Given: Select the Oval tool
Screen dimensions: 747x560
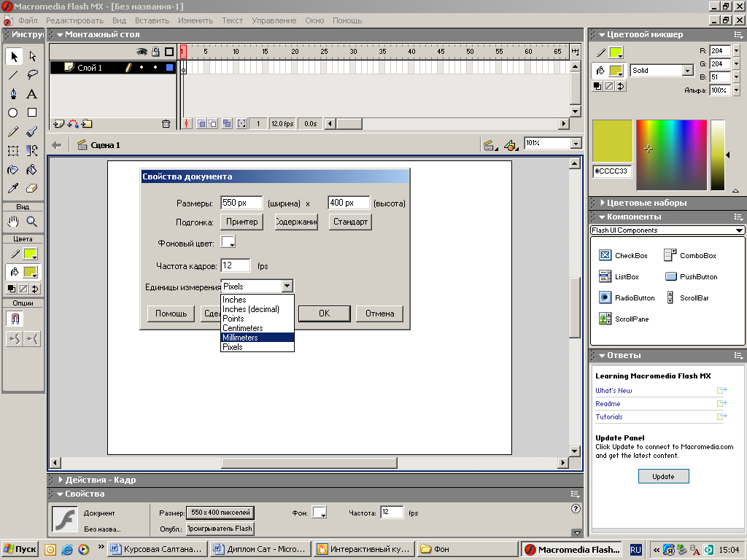Looking at the screenshot, I should pos(13,113).
